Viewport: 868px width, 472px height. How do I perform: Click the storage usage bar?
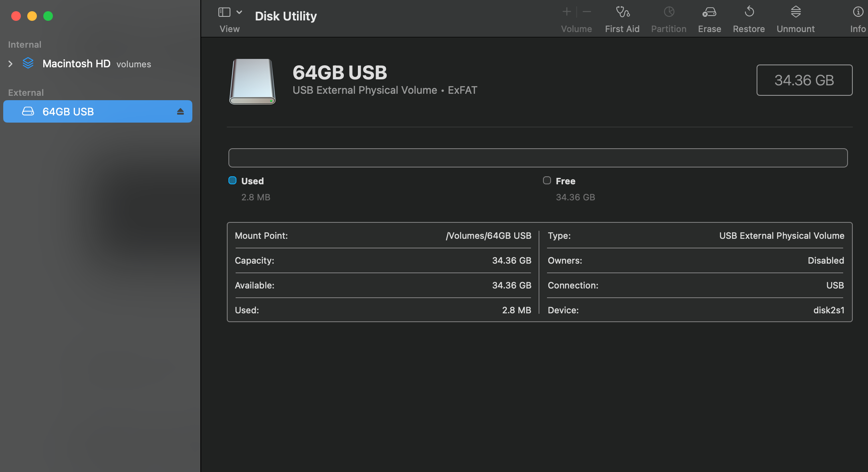pyautogui.click(x=538, y=157)
